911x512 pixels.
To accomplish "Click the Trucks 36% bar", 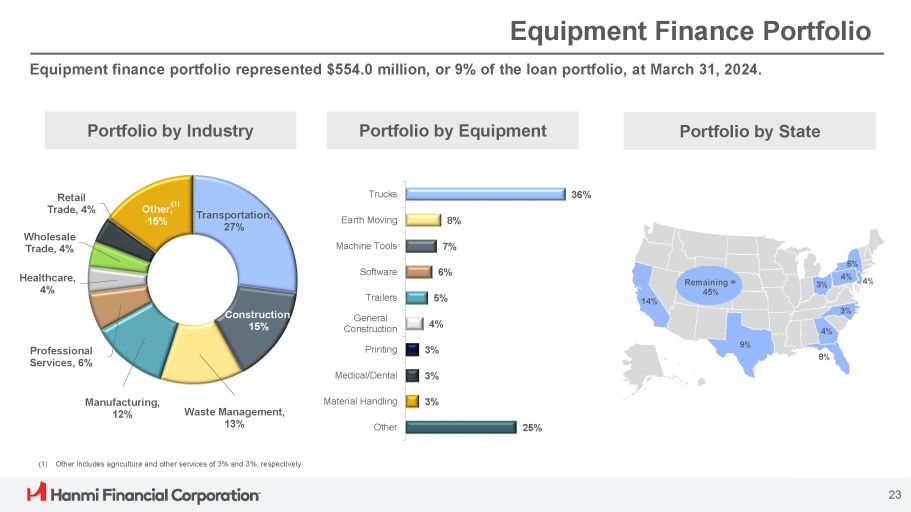I will 485,195.
